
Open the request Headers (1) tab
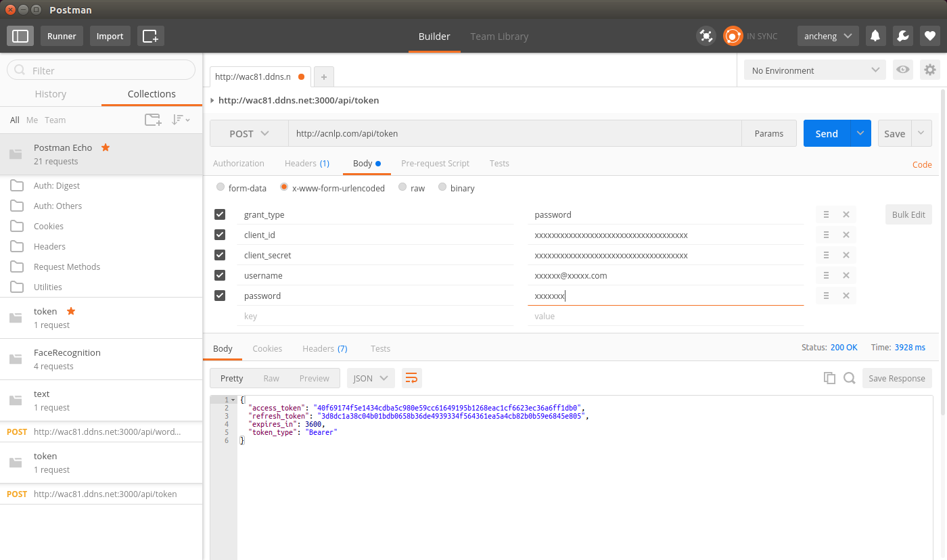307,164
